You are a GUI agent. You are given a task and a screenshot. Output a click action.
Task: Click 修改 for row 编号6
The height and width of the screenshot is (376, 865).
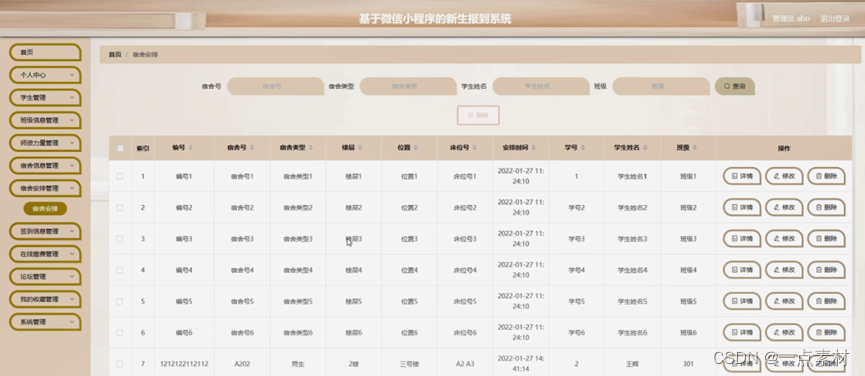point(784,332)
